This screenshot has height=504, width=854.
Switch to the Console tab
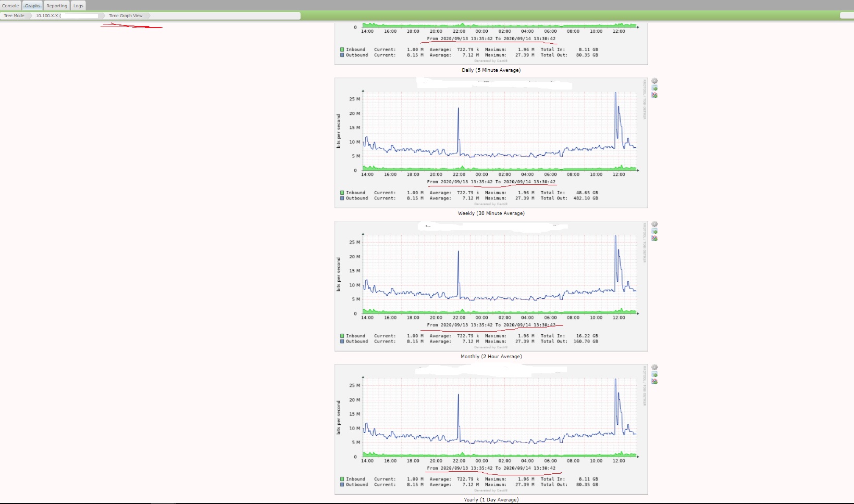(10, 6)
